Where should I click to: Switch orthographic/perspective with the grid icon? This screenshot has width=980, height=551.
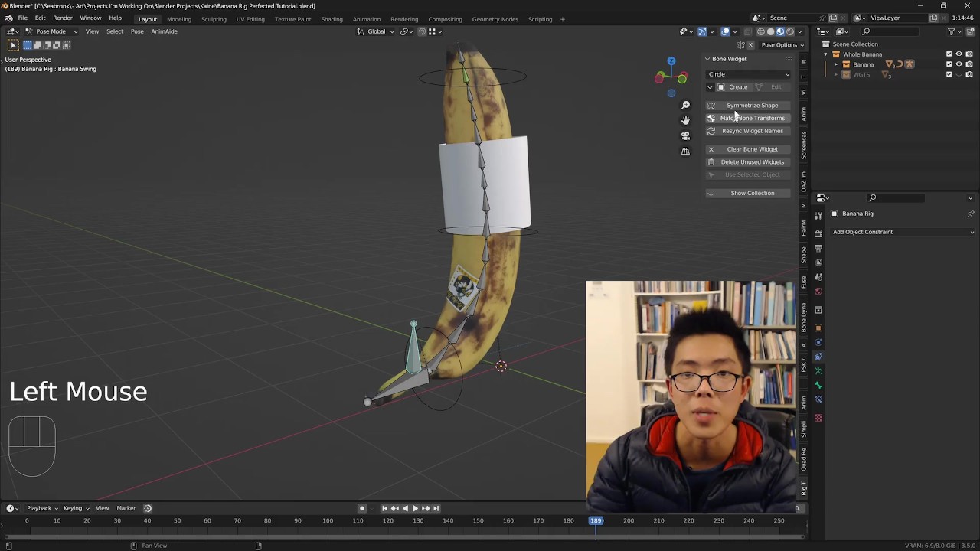point(685,152)
